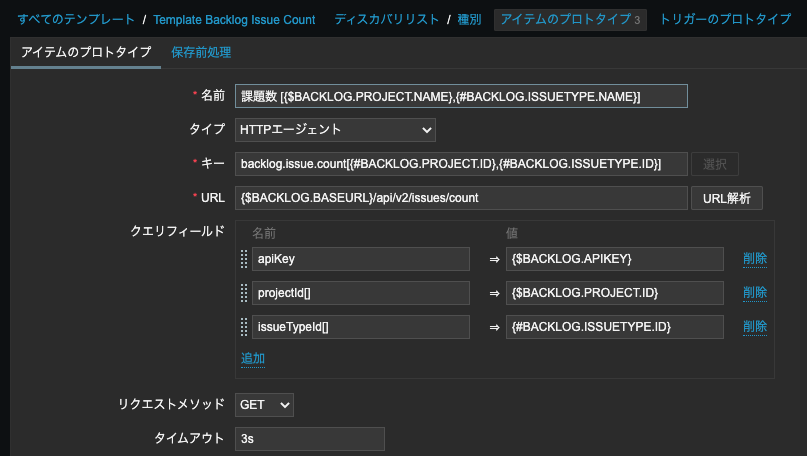Click the 名前 column header in the query table
Viewport: 807px width, 456px height.
click(264, 233)
